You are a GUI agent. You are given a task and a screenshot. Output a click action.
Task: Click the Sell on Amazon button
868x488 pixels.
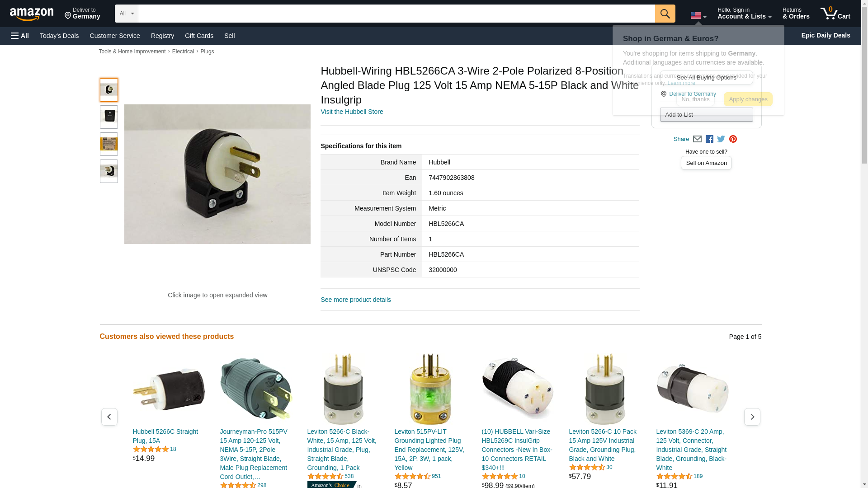click(x=706, y=163)
